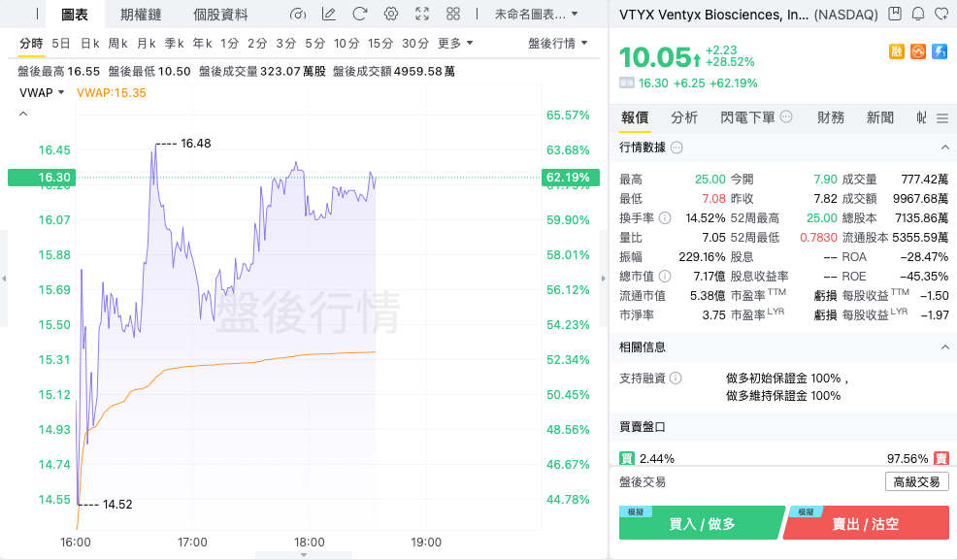Show info for 總市值
Image resolution: width=957 pixels, height=560 pixels.
665,277
